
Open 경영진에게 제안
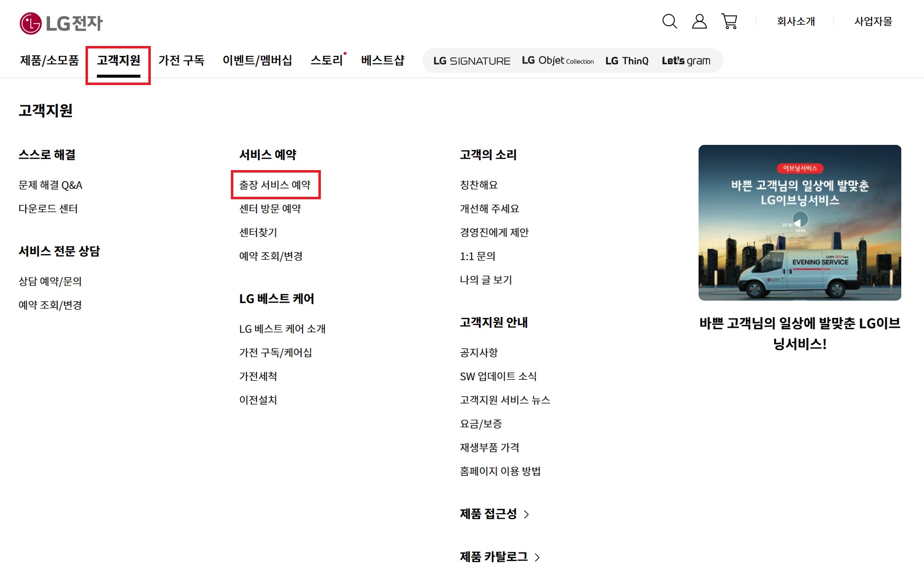(494, 232)
